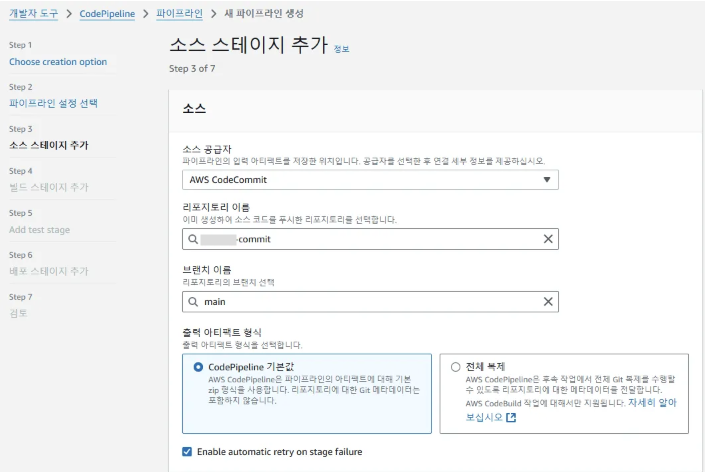Go to Step 1 Choose creation option

[58, 62]
